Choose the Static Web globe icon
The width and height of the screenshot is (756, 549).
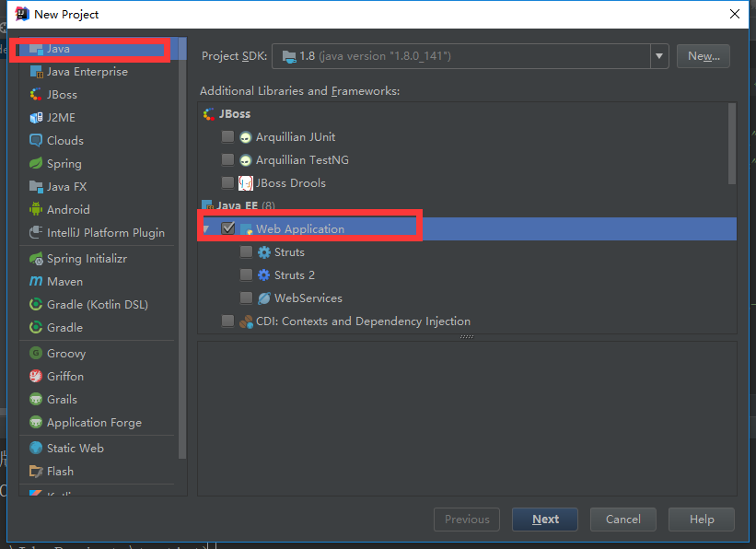pyautogui.click(x=36, y=449)
